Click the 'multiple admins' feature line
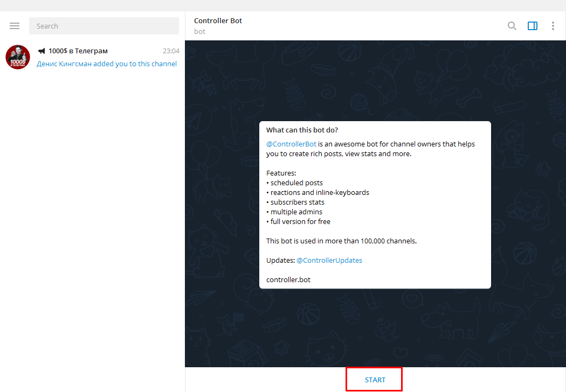The height and width of the screenshot is (392, 566). coord(294,212)
